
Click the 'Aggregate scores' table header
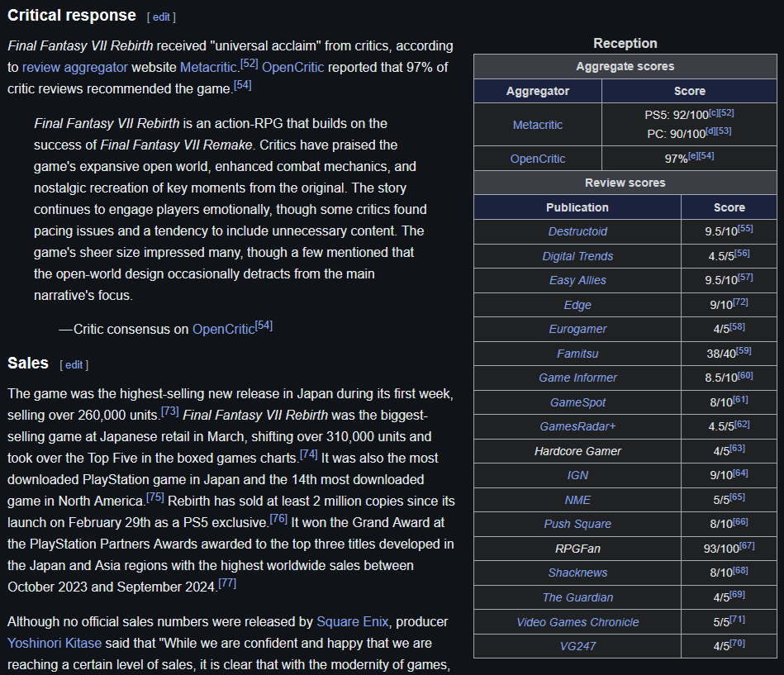point(625,66)
